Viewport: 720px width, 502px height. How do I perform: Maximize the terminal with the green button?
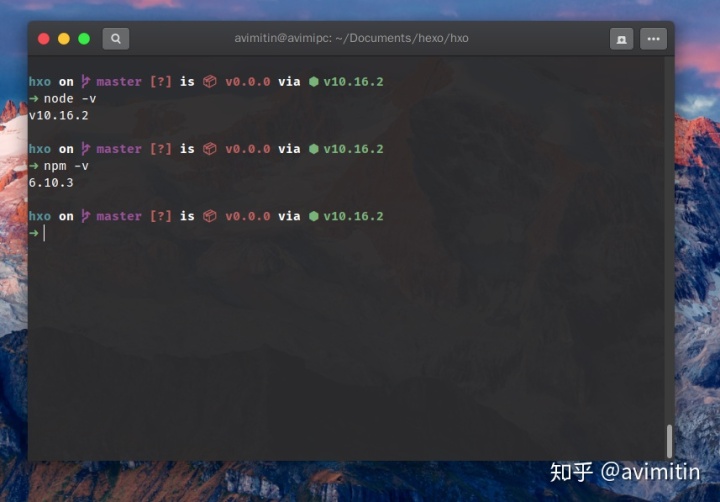[x=84, y=39]
